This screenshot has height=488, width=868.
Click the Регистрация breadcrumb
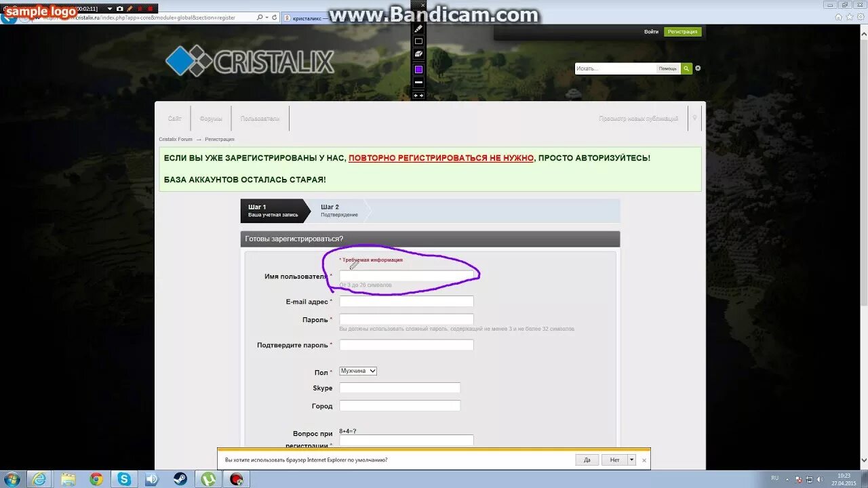pos(220,139)
